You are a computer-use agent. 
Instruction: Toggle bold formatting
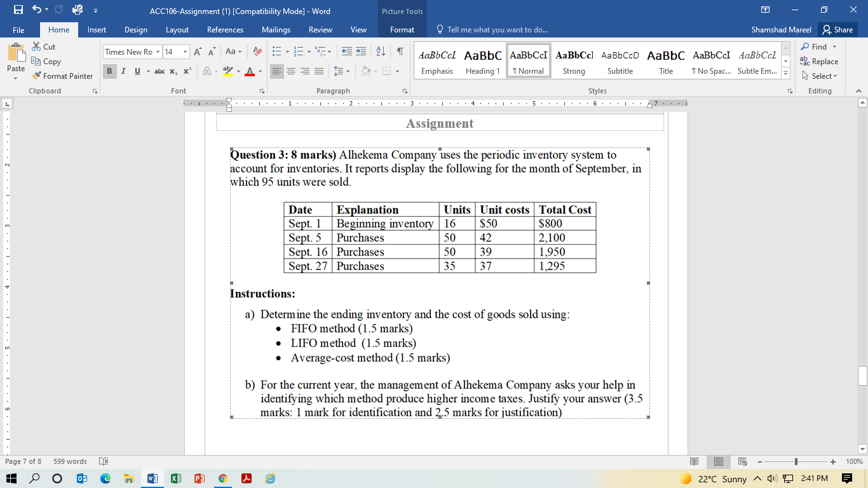coord(111,72)
